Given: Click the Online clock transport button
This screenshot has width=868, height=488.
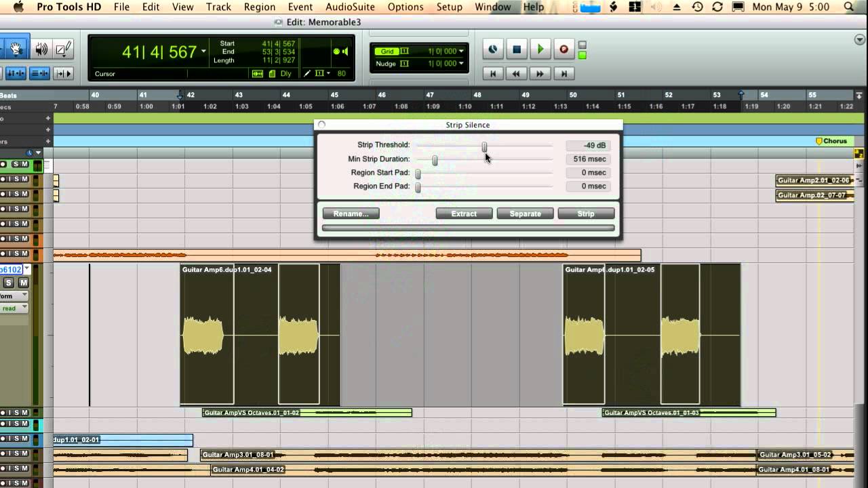Looking at the screenshot, I should click(x=493, y=49).
